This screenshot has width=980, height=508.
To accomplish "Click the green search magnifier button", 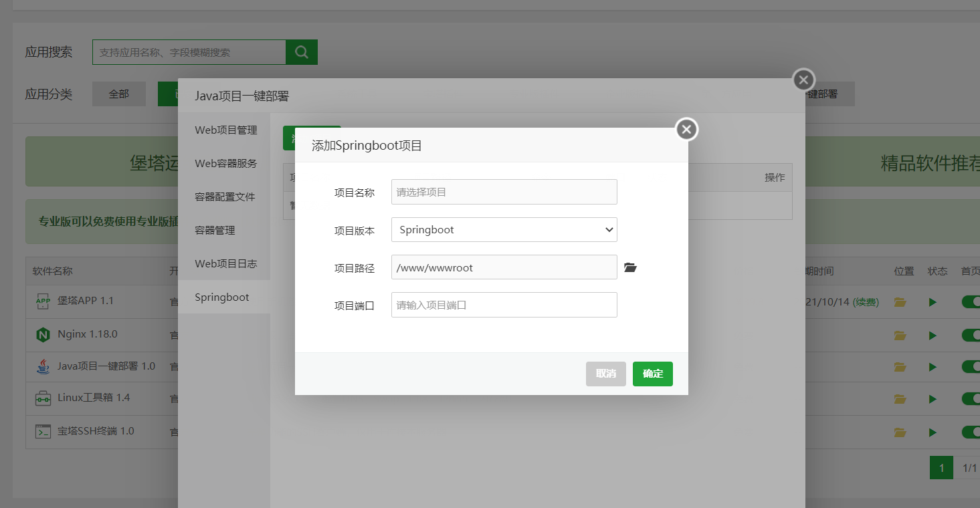I will (x=302, y=52).
